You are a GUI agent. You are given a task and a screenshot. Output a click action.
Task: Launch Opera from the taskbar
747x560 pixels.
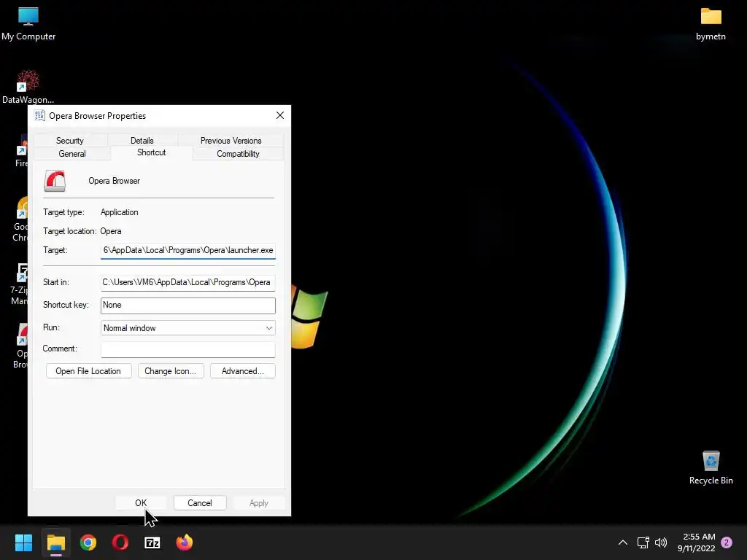(x=120, y=542)
